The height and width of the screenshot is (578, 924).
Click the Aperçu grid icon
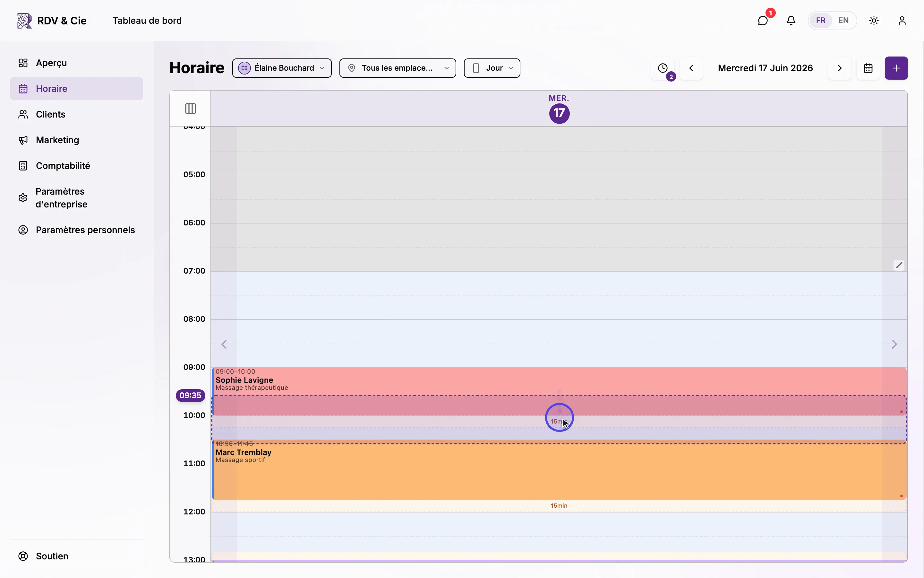pos(23,63)
